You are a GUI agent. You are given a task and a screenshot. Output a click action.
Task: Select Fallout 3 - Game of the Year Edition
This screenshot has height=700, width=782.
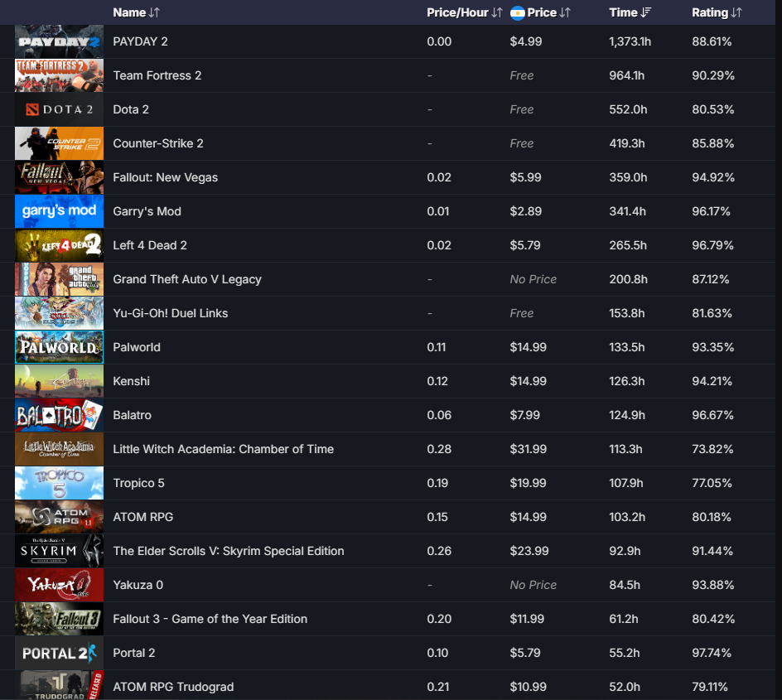[210, 618]
